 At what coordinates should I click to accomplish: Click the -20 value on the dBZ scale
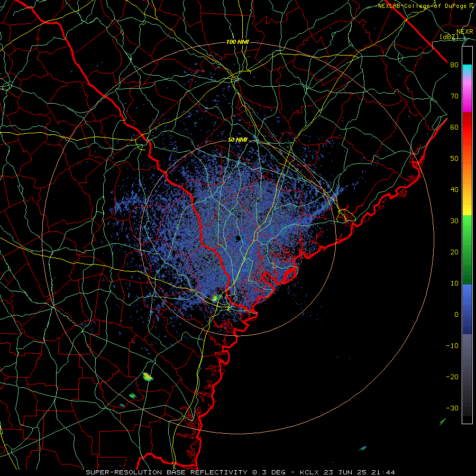click(452, 377)
